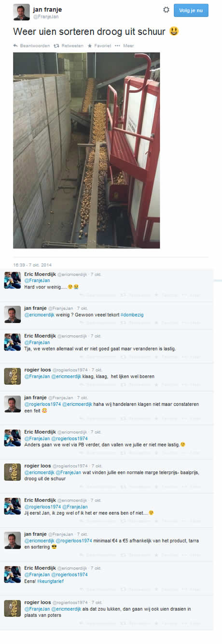Open the #keurigtarief hashtag
The height and width of the screenshot is (644, 222).
coord(50,581)
